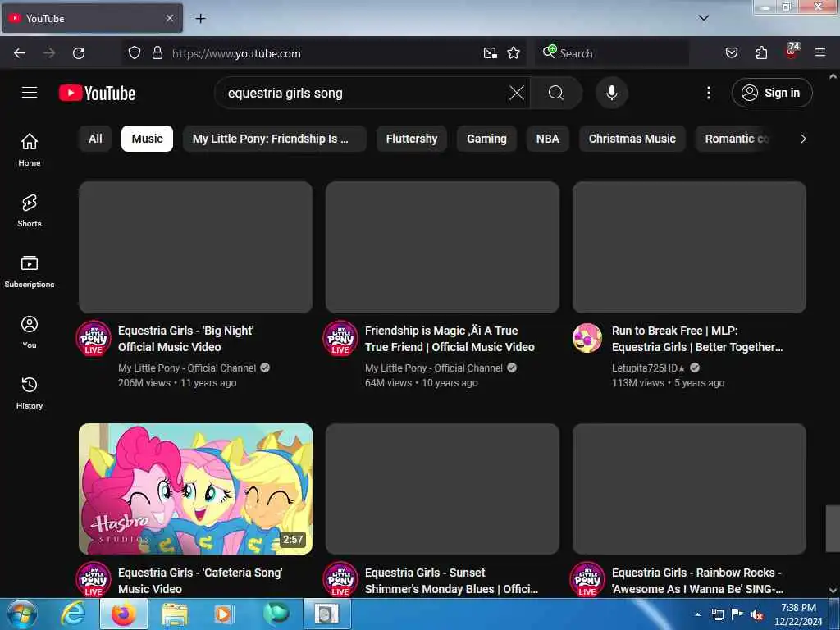Select the NBA filter chip

[547, 139]
